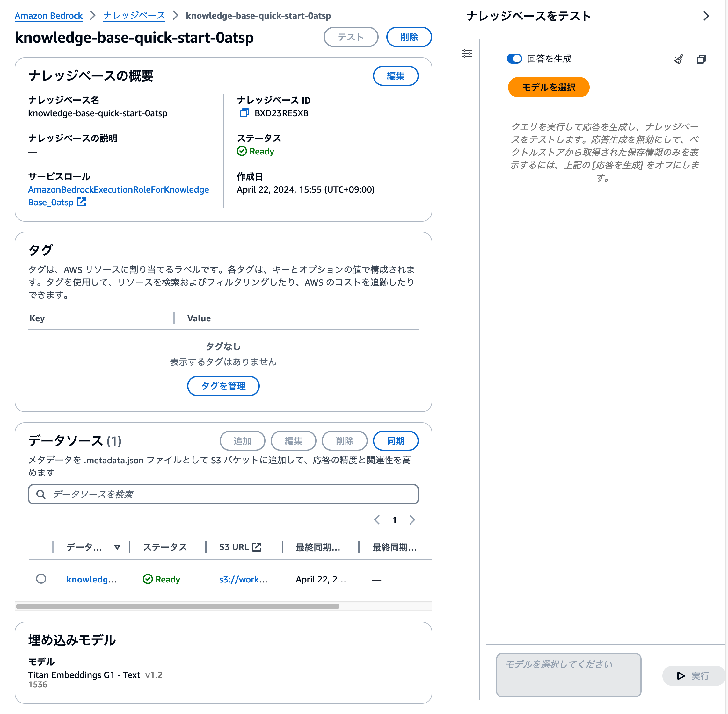Select the knowledg... data source radio button
This screenshot has height=714, width=728.
click(x=41, y=579)
